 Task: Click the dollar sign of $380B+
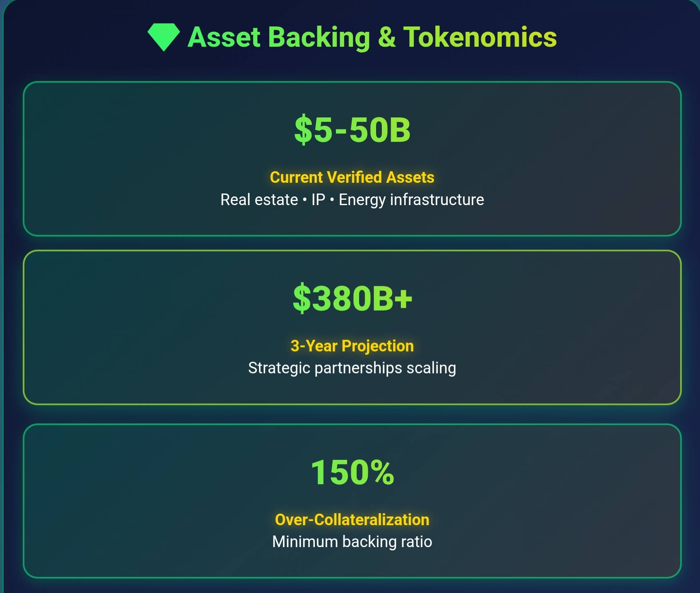(302, 298)
